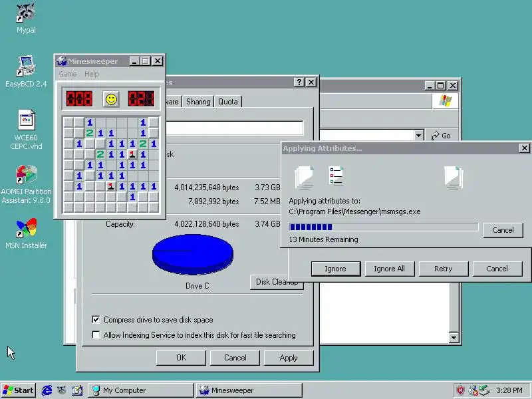Click the Minesweeper timer display

141,98
